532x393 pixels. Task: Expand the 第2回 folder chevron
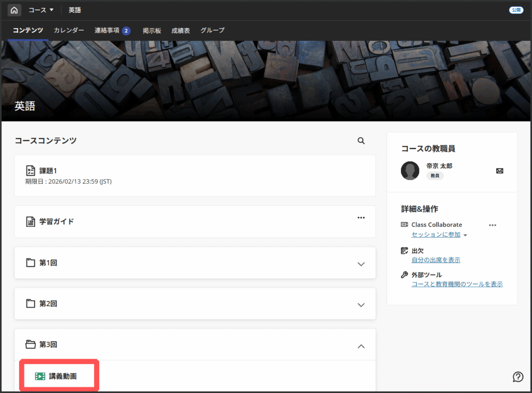[362, 305]
